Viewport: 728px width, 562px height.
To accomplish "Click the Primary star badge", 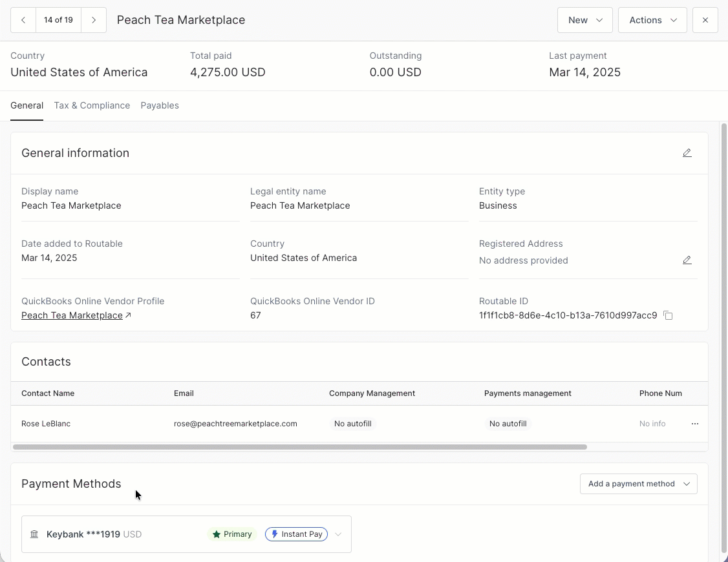I will (x=232, y=534).
